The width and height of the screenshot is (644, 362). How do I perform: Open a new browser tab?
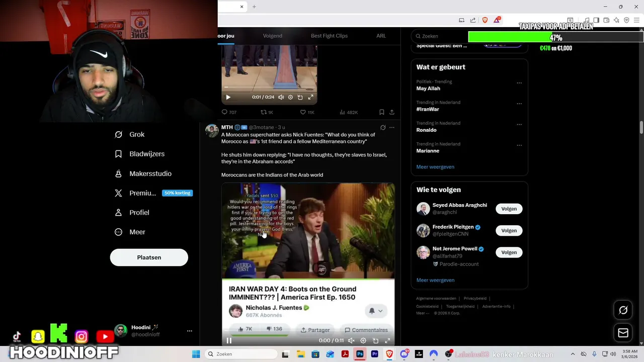click(x=254, y=7)
